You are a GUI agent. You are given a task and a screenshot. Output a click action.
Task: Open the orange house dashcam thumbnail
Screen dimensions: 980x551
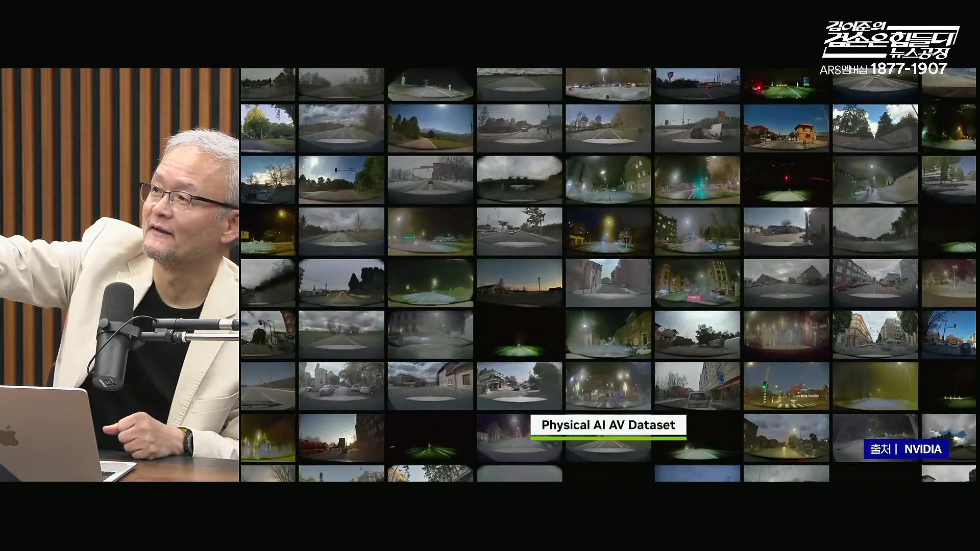(786, 128)
